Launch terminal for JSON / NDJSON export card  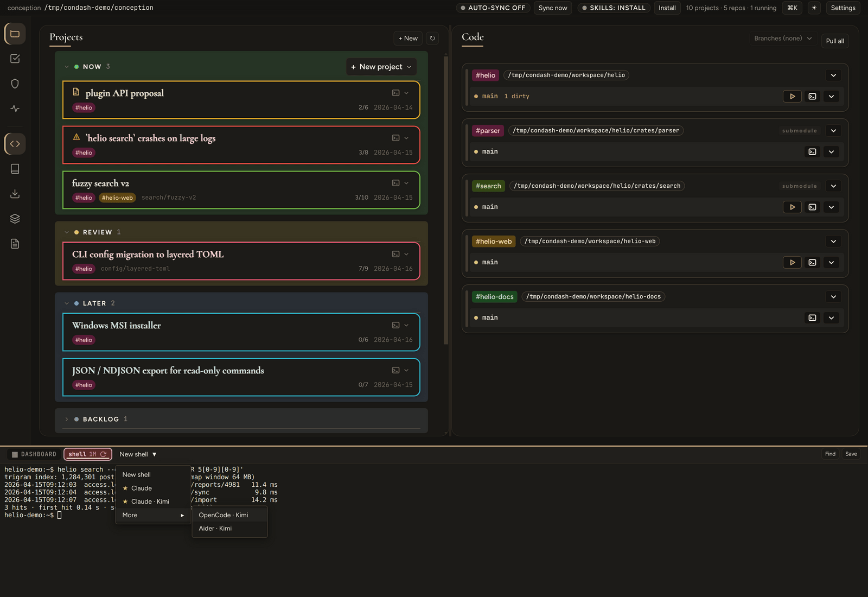[396, 370]
